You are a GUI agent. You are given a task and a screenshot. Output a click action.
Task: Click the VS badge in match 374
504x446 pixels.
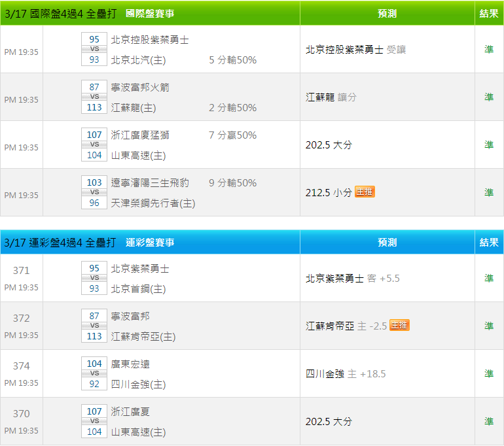(x=94, y=373)
